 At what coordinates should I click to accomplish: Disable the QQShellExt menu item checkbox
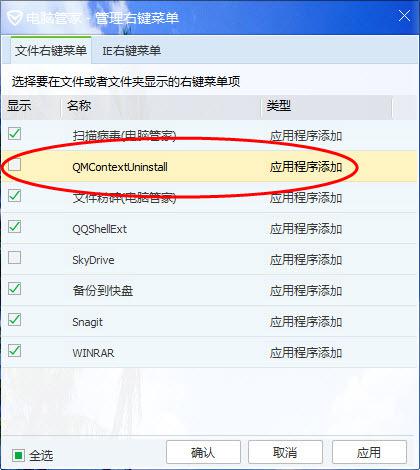pos(15,227)
